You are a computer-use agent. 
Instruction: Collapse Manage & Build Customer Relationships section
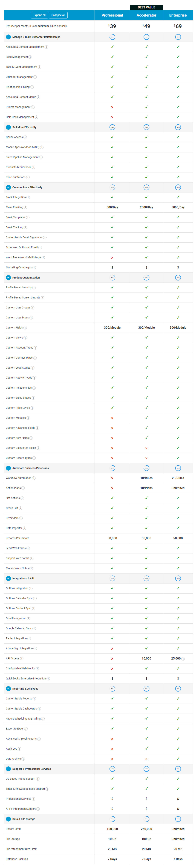(x=8, y=37)
